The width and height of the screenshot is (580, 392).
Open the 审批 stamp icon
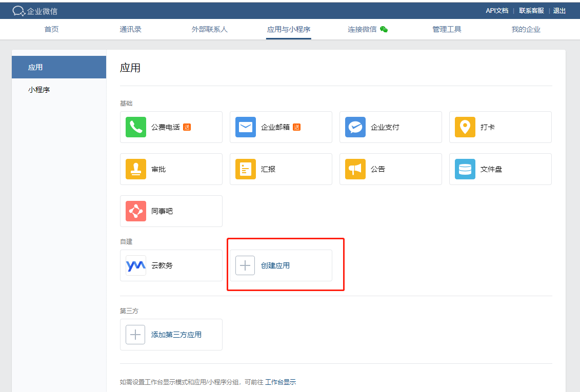click(136, 169)
